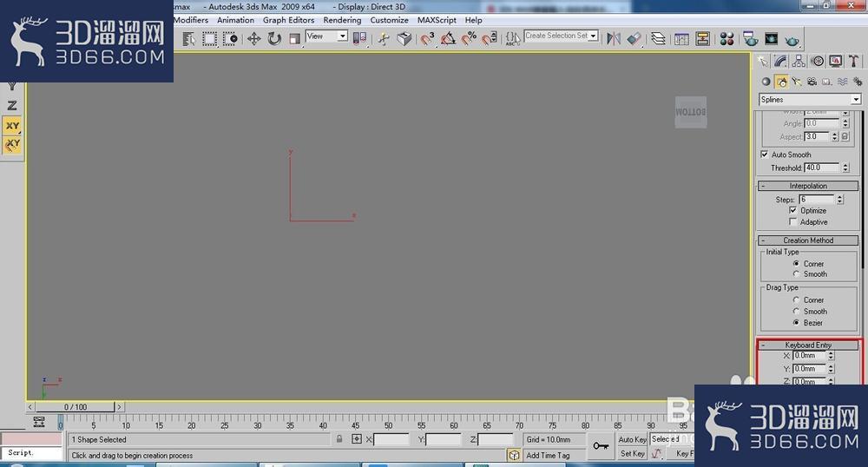Open Edit Named Selection Sets
The image size is (868, 467).
point(513,39)
